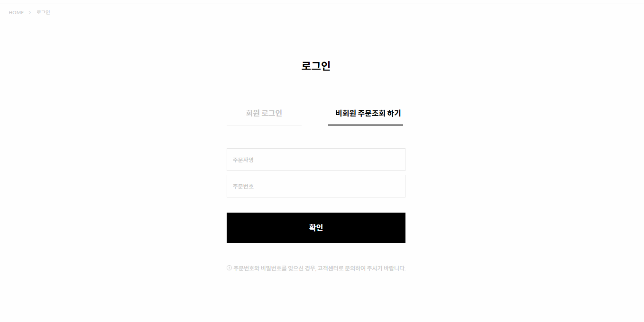
Task: Go to HOME via breadcrumb link
Action: (16, 13)
